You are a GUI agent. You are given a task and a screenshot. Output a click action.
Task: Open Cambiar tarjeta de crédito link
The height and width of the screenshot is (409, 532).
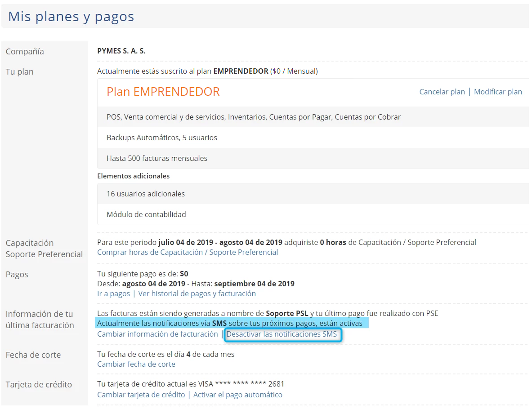tap(141, 395)
